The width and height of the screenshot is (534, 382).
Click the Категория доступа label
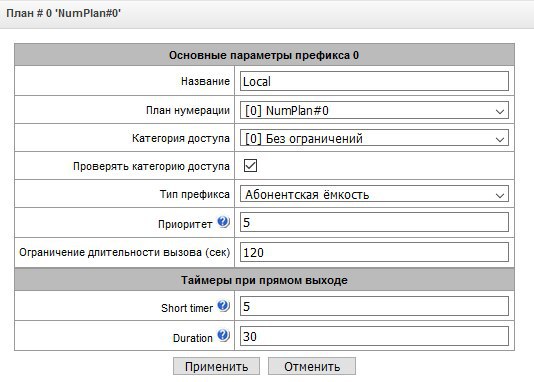[x=181, y=138]
